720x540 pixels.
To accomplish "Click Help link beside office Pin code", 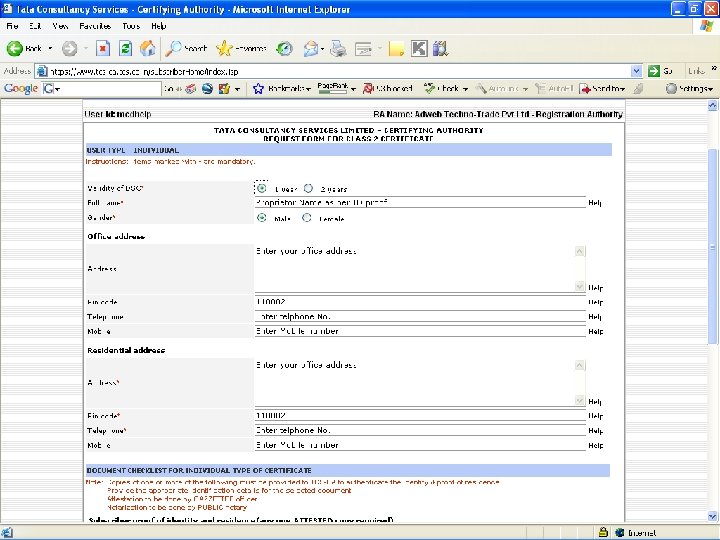I will pyautogui.click(x=596, y=302).
